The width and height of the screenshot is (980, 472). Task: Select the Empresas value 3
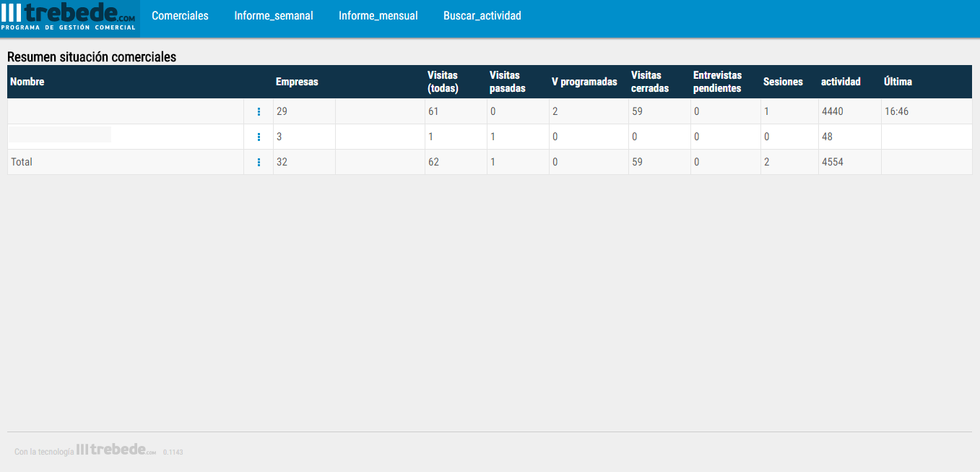[279, 137]
